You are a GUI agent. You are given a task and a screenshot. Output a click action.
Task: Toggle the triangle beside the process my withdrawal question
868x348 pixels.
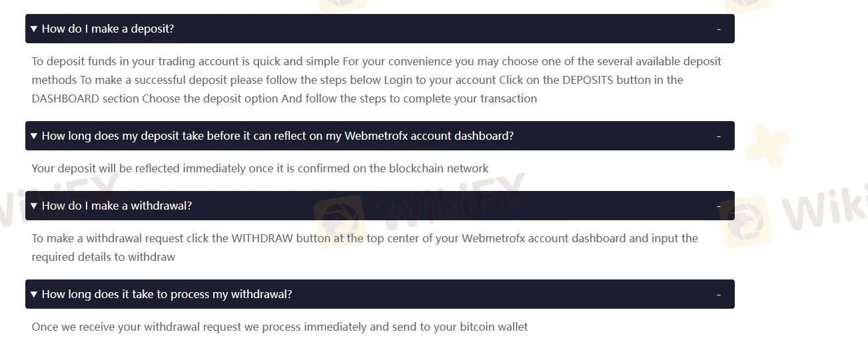tap(34, 294)
